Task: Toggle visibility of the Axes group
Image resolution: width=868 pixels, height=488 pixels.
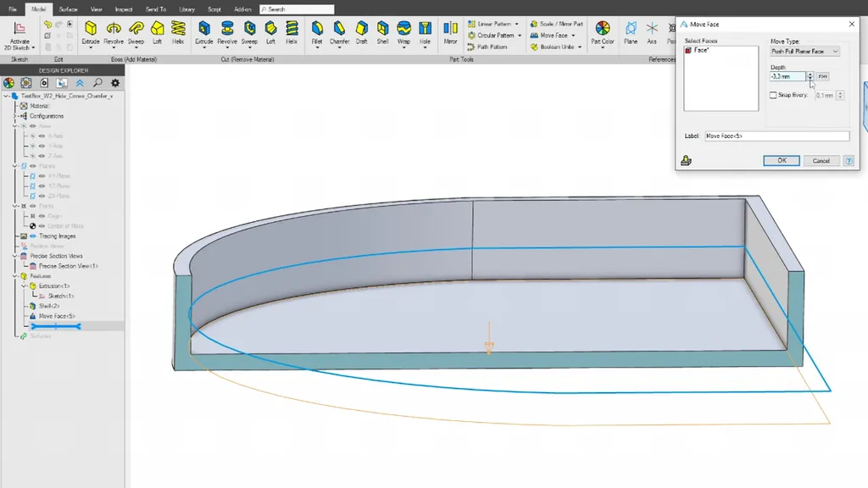Action: tap(33, 126)
